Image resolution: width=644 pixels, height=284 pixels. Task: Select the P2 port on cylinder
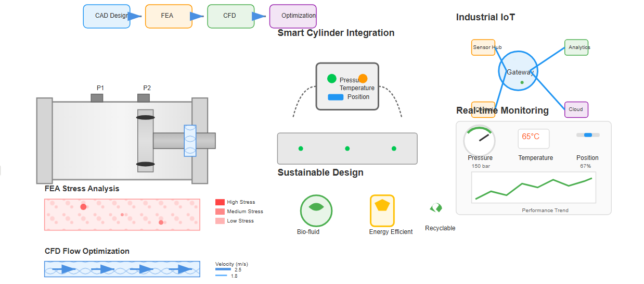[144, 98]
